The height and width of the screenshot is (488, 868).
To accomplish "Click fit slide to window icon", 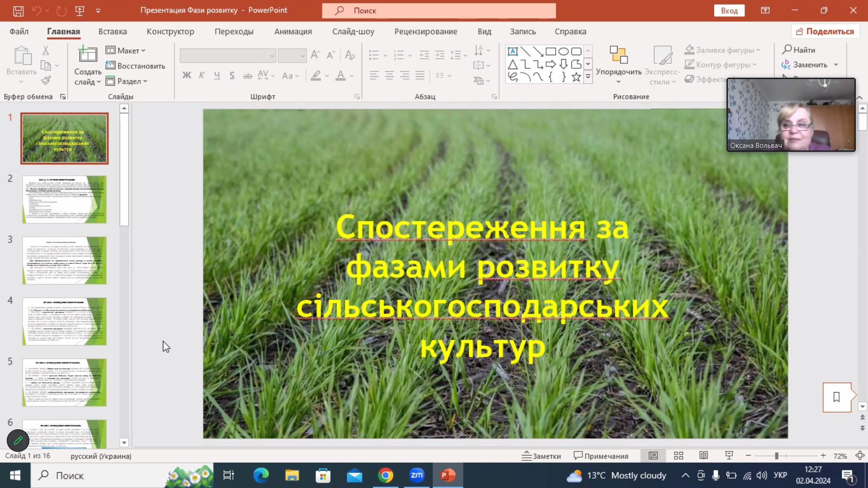I will click(x=860, y=455).
